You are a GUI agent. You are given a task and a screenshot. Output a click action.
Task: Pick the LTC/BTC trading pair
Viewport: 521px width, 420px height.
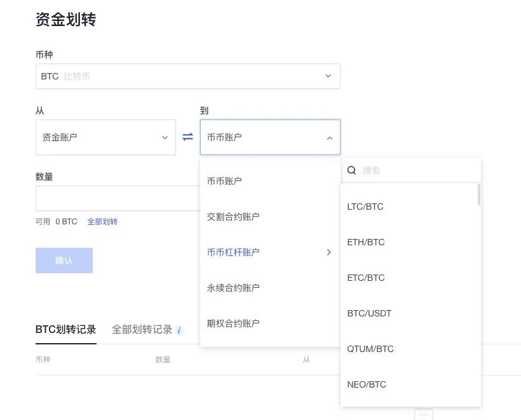coord(365,207)
